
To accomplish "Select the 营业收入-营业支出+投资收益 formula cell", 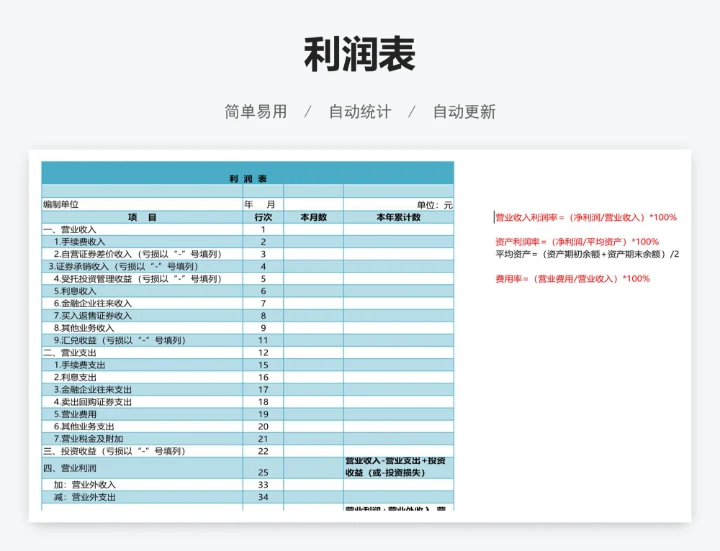I will 399,468.
